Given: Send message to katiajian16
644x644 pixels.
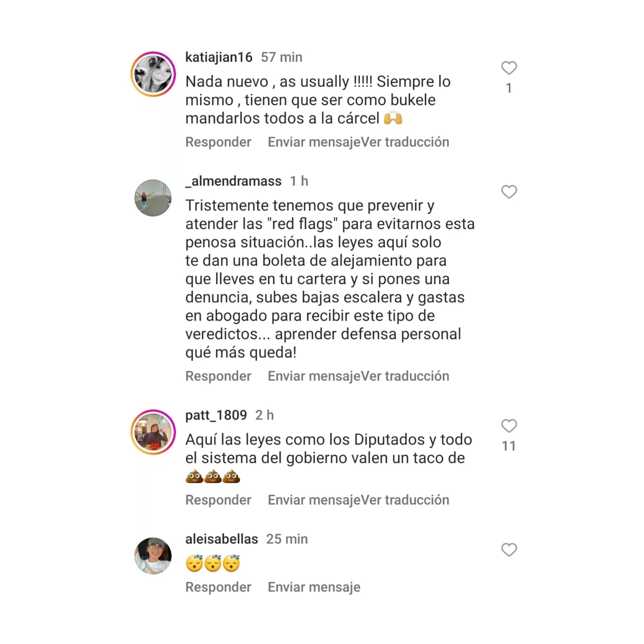Looking at the screenshot, I should [314, 142].
